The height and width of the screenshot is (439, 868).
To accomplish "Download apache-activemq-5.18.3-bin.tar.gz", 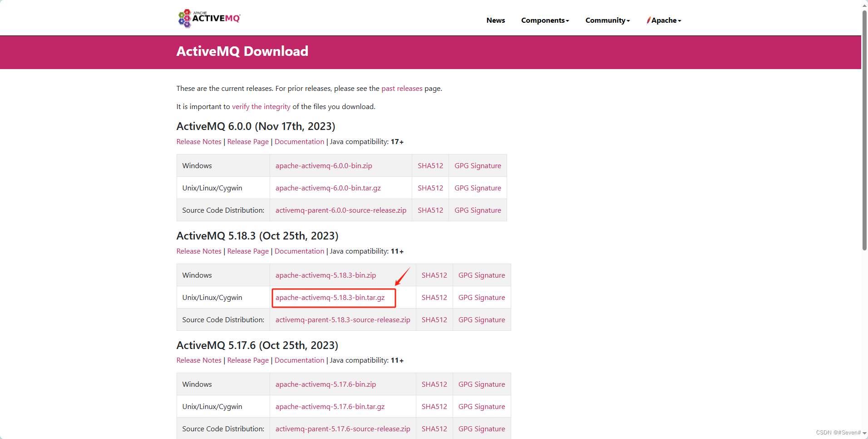I will pyautogui.click(x=330, y=298).
